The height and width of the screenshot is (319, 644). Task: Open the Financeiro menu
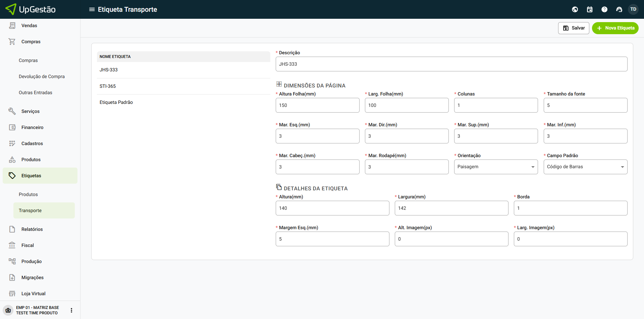coord(32,127)
